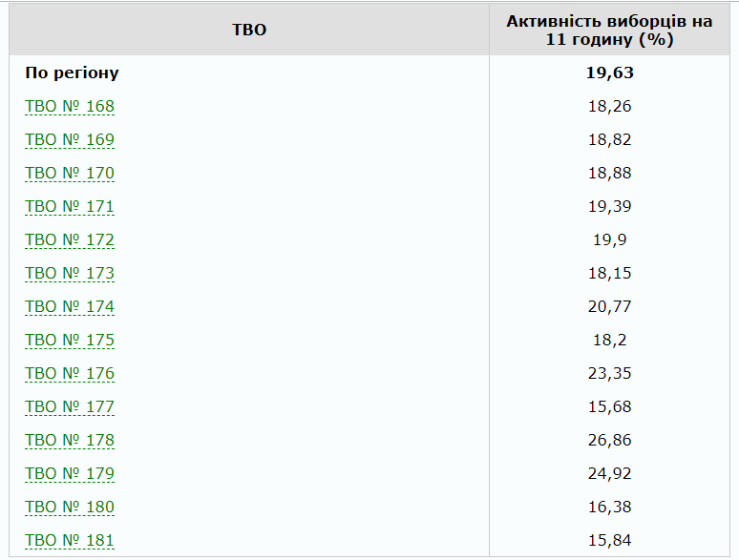Open the ТВО № 177 link
Image resolution: width=739 pixels, height=560 pixels.
(x=70, y=407)
